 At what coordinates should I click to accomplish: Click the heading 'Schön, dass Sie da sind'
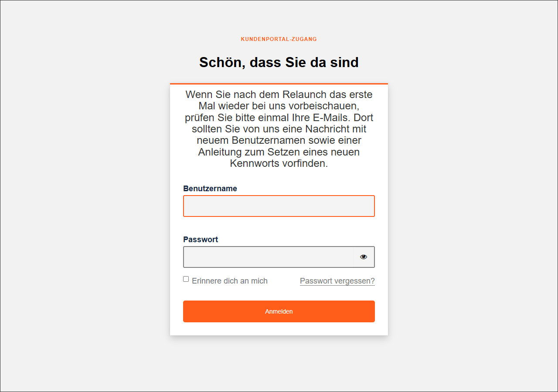279,62
